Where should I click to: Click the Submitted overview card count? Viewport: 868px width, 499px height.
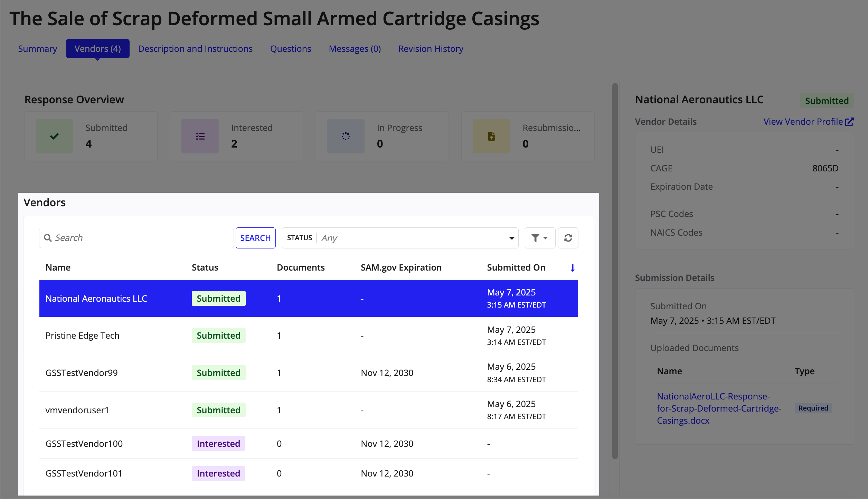pyautogui.click(x=89, y=144)
